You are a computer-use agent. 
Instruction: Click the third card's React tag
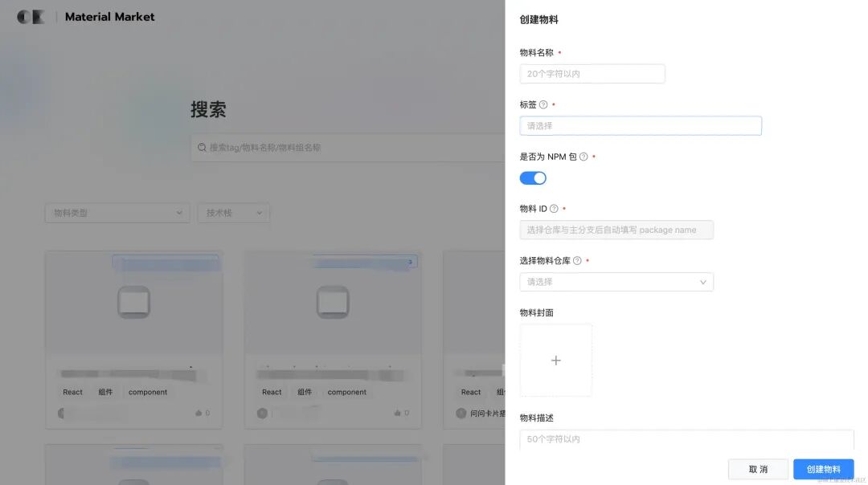[x=471, y=392]
